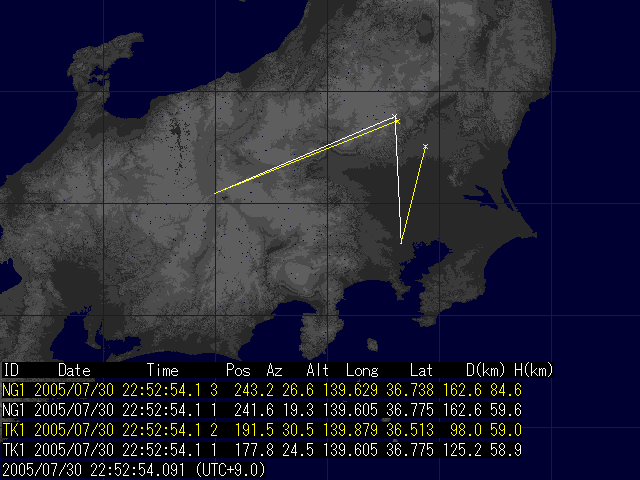Click the ID column header

pos(11,370)
